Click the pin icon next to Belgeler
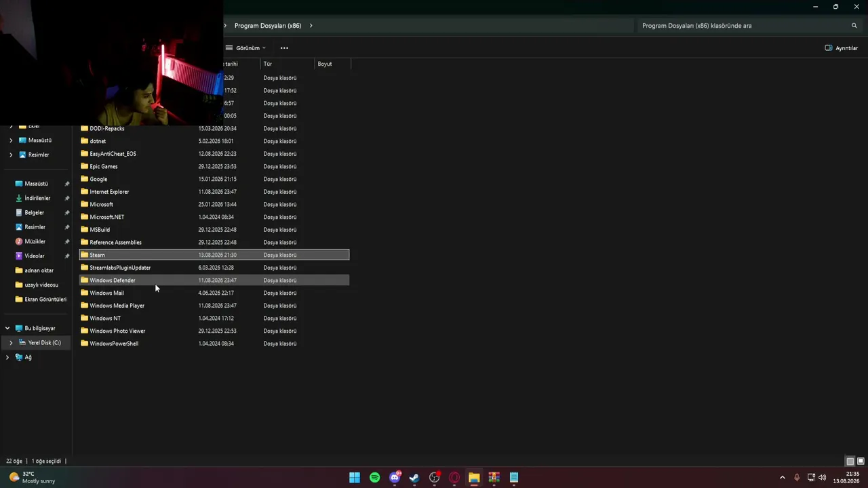This screenshot has width=868, height=488. point(67,213)
